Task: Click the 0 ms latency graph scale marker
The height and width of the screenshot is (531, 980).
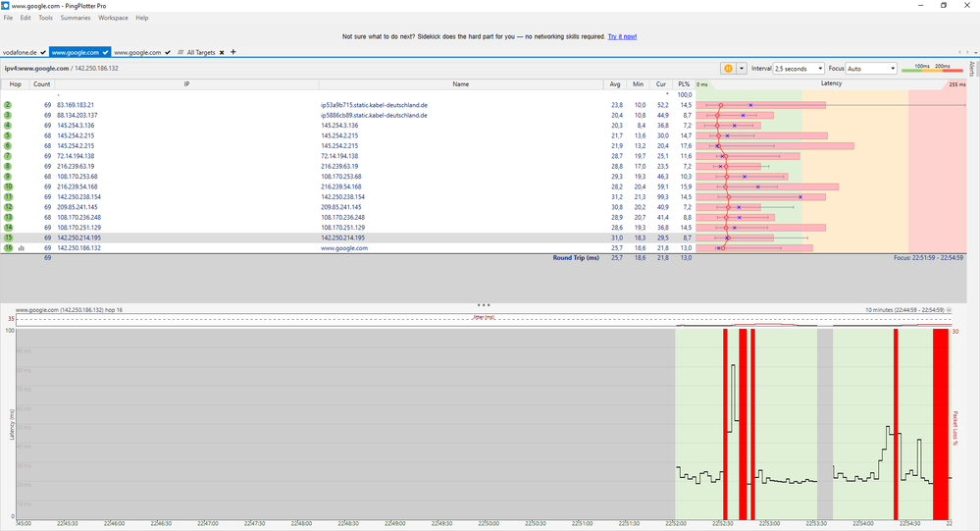Action: tap(702, 84)
